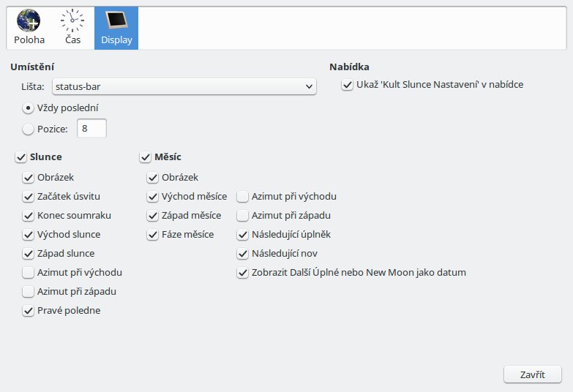This screenshot has height=392, width=573.
Task: Toggle Východ měsíce checkbox
Action: pos(152,197)
